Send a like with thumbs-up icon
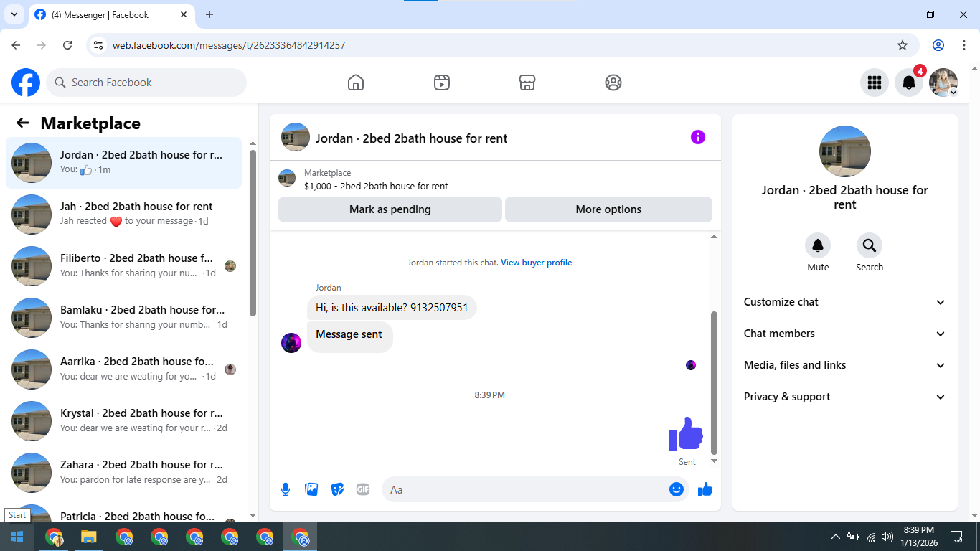 (705, 489)
